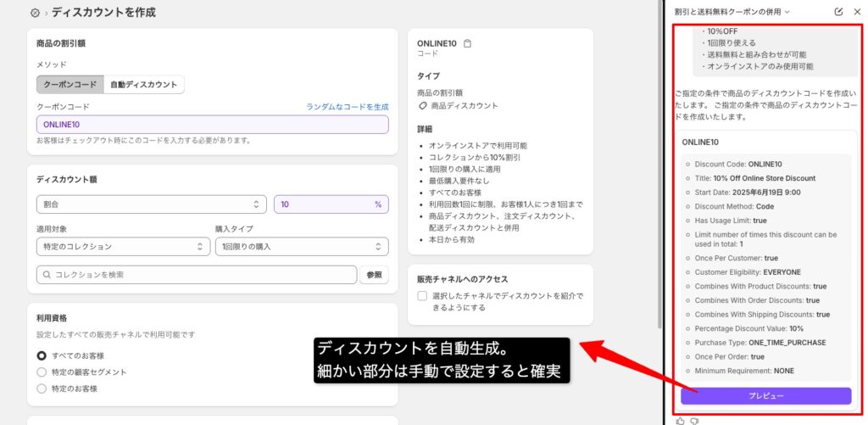Click the discount breadcrumb icon beside page title
This screenshot has height=425, width=868.
pyautogui.click(x=34, y=14)
